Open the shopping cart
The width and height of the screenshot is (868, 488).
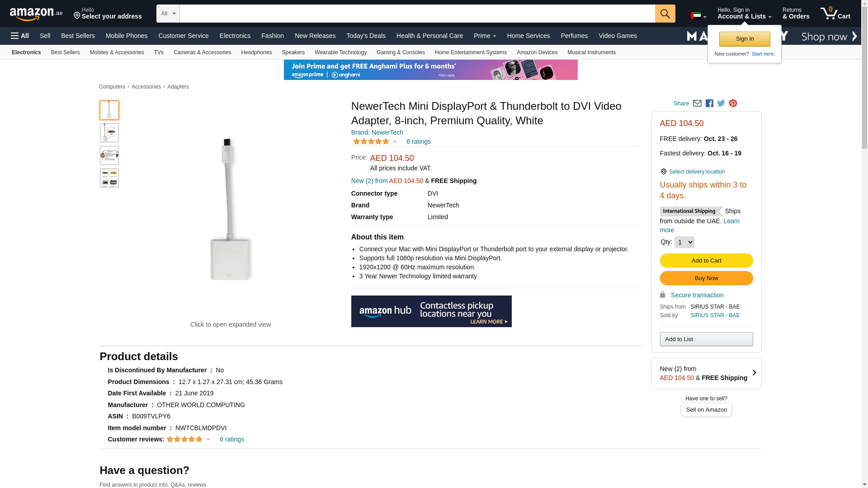tap(835, 14)
